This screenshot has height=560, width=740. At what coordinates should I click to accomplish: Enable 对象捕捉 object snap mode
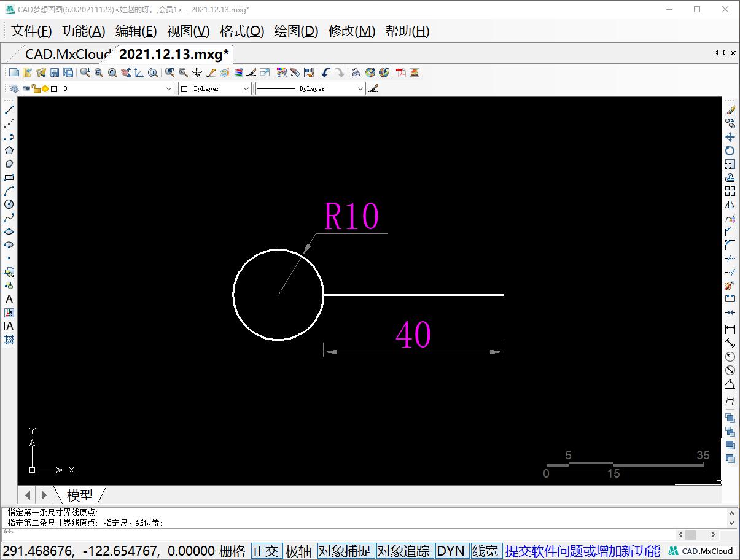(345, 551)
